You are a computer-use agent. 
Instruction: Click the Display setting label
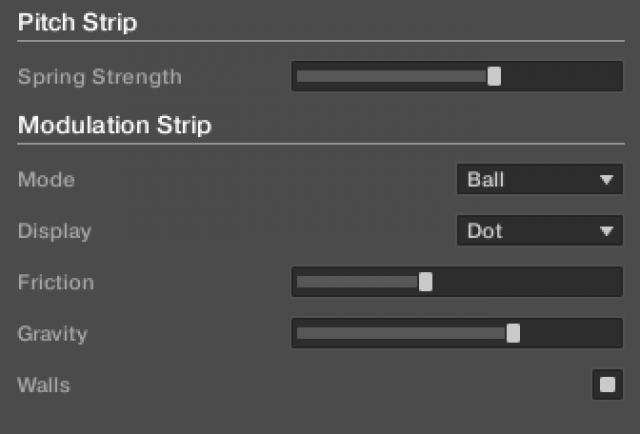pos(54,231)
